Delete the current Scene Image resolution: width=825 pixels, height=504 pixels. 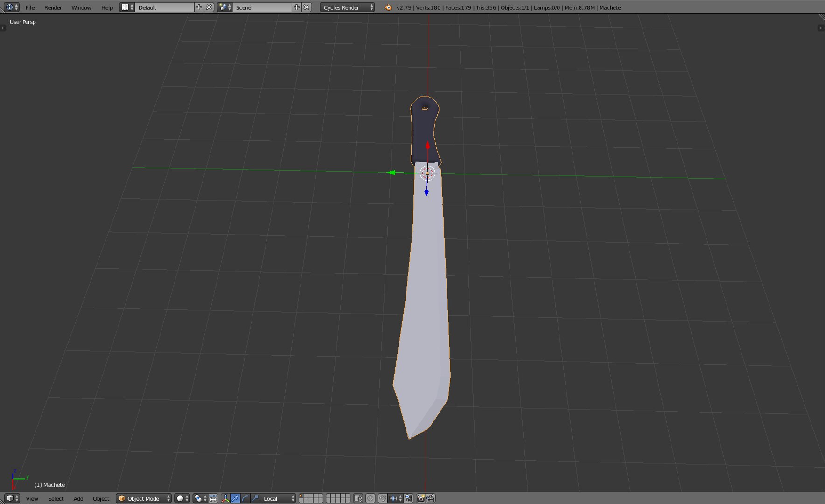[x=307, y=7]
